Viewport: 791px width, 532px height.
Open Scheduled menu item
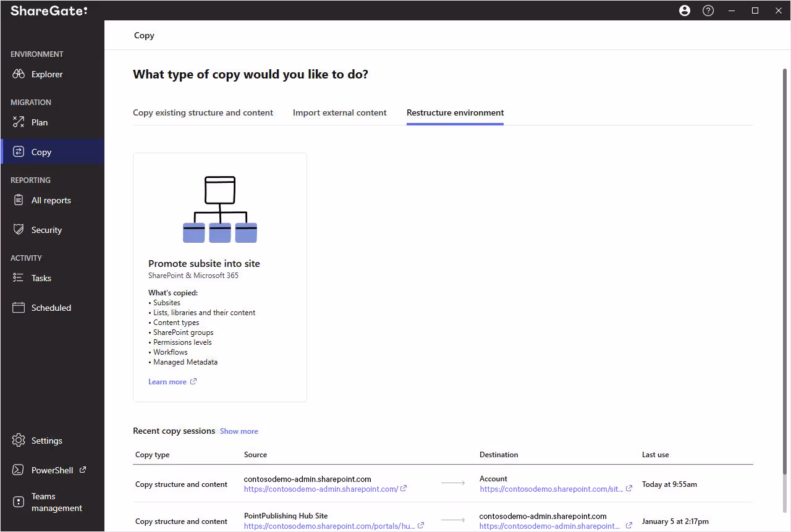point(53,308)
